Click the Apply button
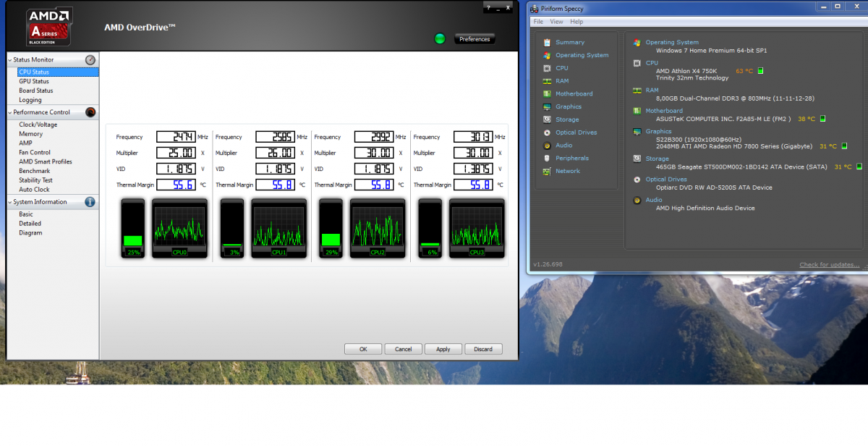 pos(443,349)
